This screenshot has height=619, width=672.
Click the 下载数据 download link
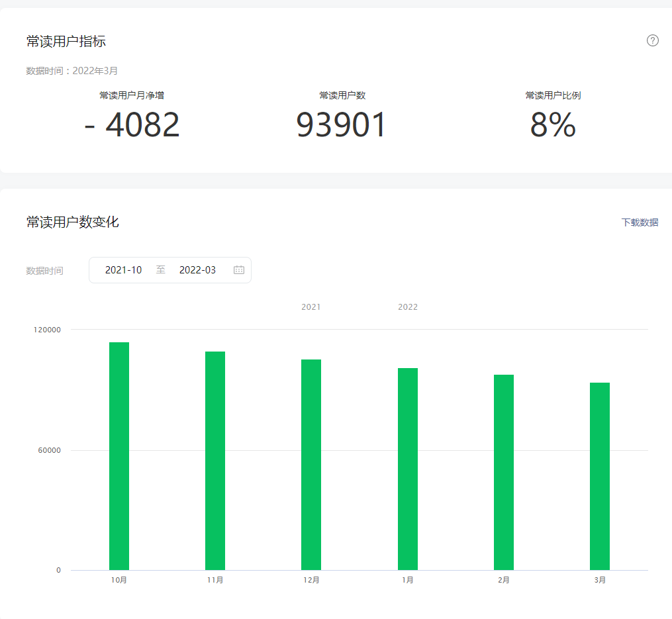pyautogui.click(x=640, y=222)
